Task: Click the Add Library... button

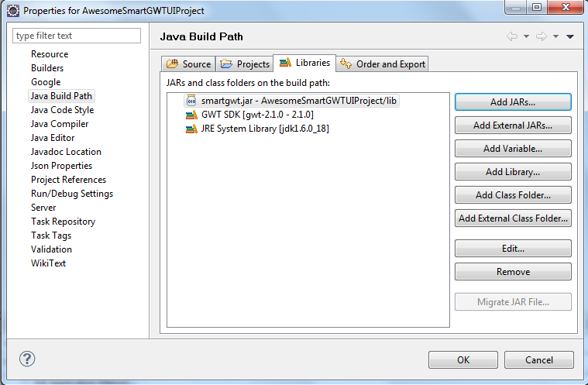Action: click(x=513, y=172)
